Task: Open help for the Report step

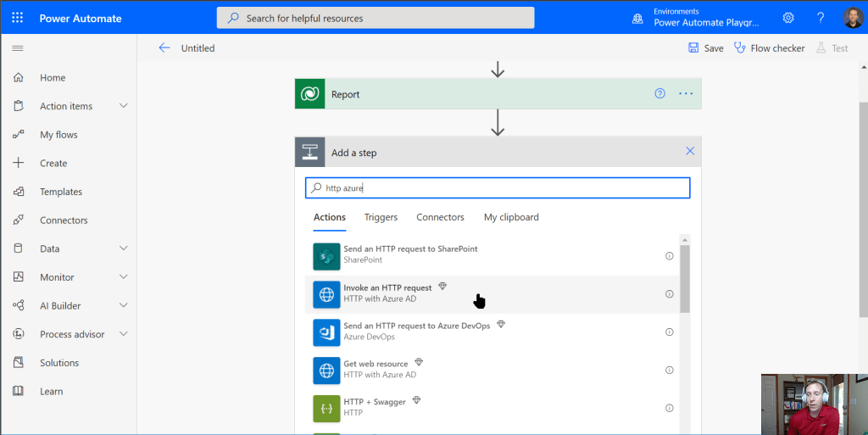Action: (x=659, y=93)
